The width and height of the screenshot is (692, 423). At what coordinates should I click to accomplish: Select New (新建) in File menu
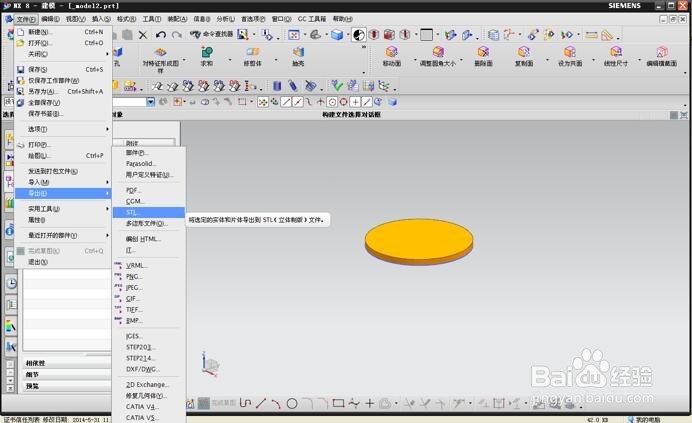pyautogui.click(x=63, y=32)
